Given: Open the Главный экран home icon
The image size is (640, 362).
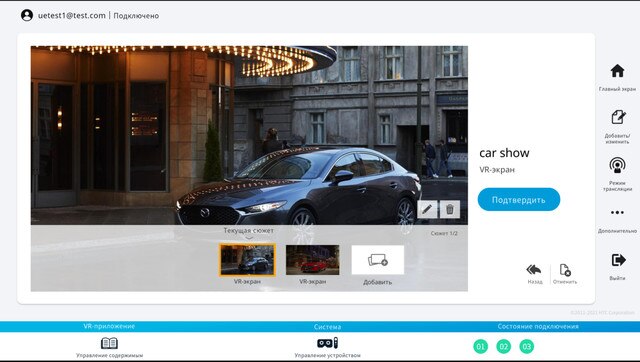Looking at the screenshot, I should pos(617,71).
